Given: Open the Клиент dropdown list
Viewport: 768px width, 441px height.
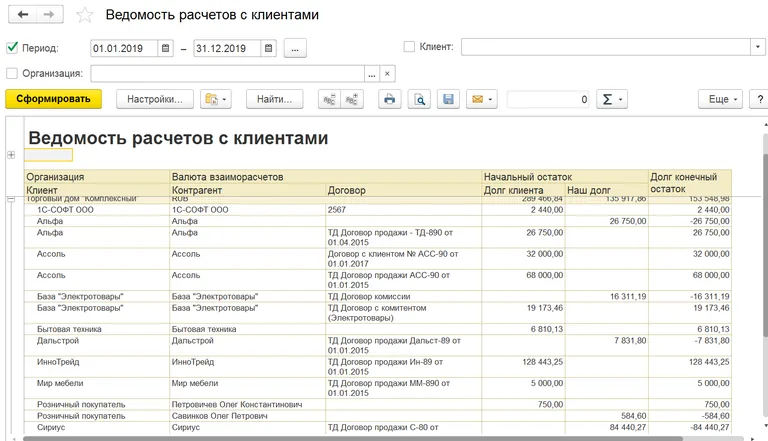Looking at the screenshot, I should pyautogui.click(x=757, y=47).
